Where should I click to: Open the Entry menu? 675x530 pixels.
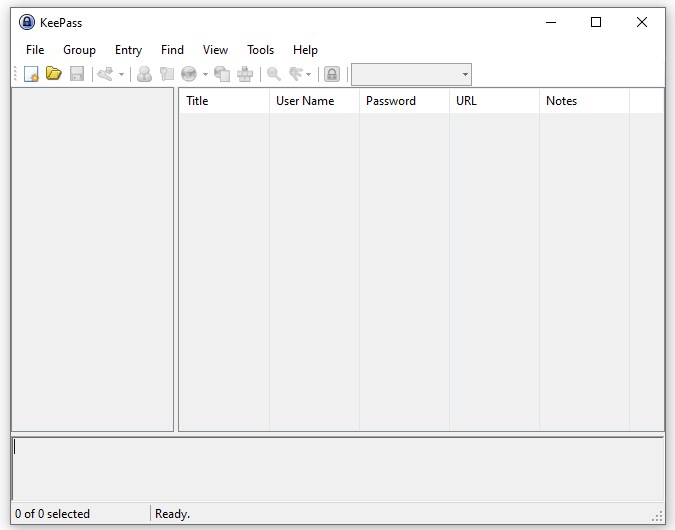pyautogui.click(x=128, y=50)
